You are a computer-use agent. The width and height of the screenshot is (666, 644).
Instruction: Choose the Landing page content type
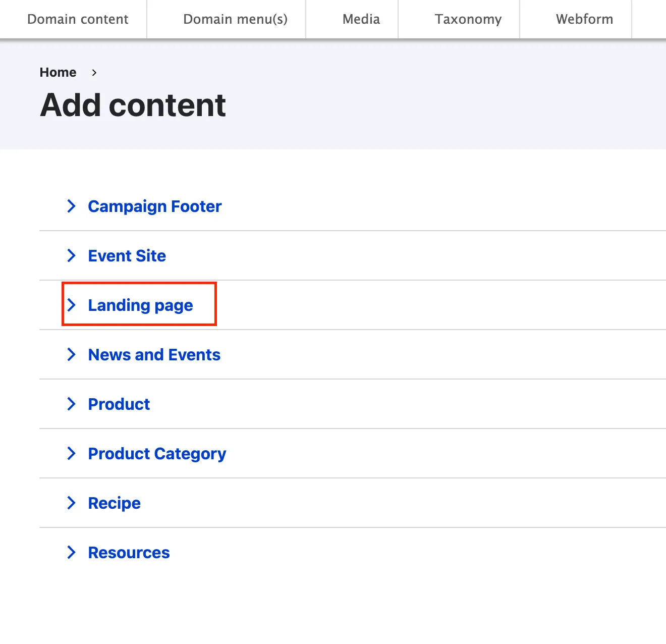[140, 305]
